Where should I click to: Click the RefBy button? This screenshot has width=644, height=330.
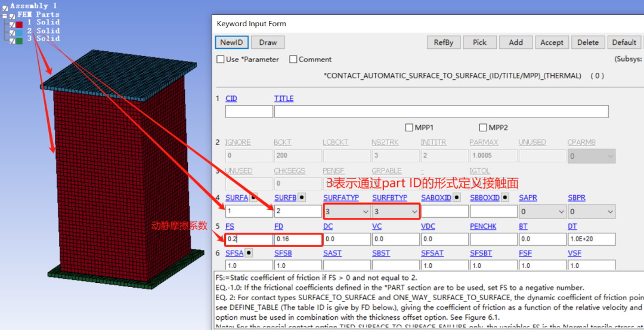pyautogui.click(x=444, y=42)
